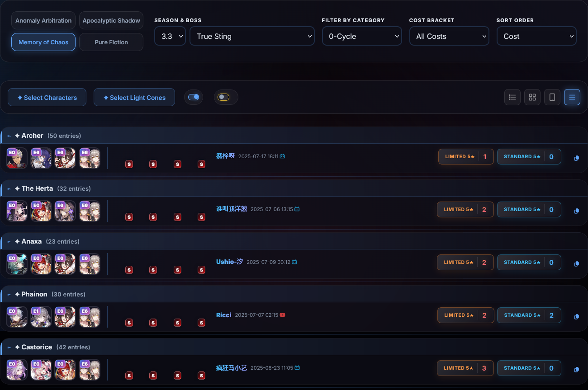
Task: Click the E0 character avatar in Archer row
Action: pos(17,158)
